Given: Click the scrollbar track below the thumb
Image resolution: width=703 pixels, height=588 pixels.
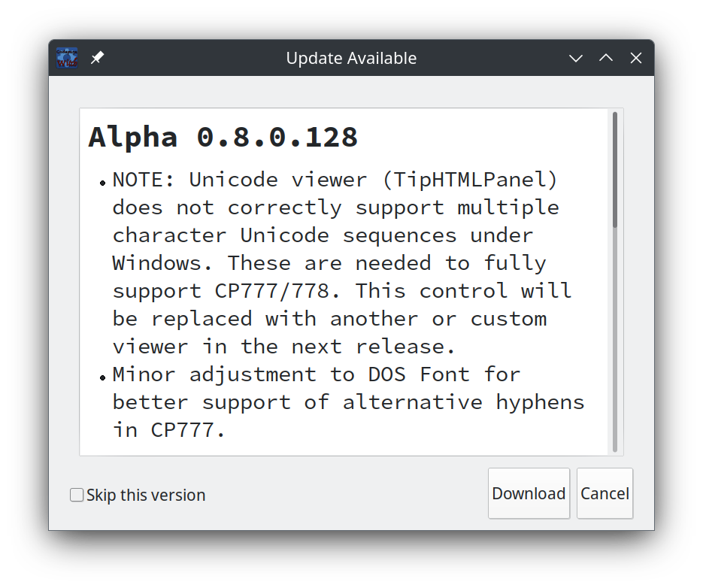Looking at the screenshot, I should 615,338.
